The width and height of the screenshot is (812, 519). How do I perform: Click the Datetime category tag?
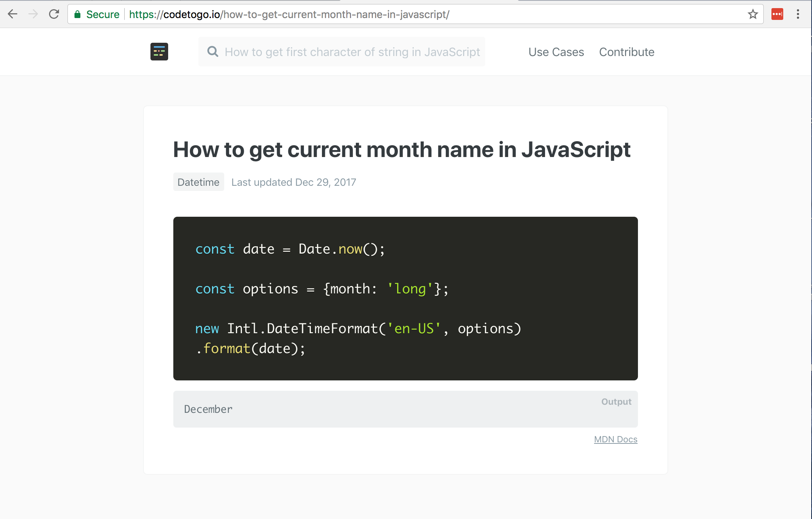[198, 182]
